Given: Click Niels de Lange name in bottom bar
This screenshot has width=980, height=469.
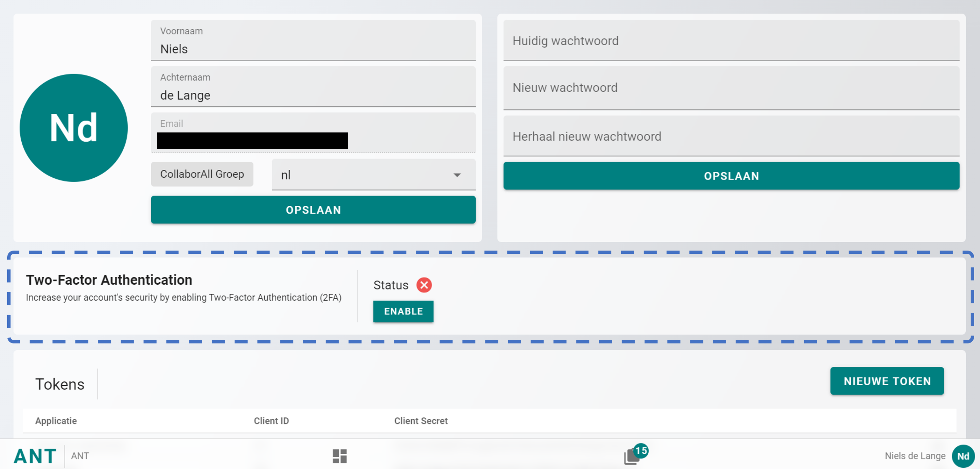Looking at the screenshot, I should 915,456.
